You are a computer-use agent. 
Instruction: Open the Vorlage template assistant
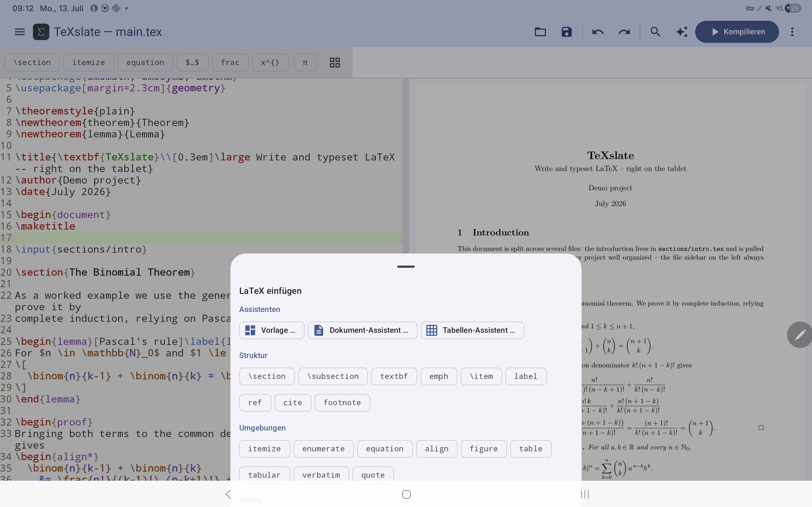[272, 330]
